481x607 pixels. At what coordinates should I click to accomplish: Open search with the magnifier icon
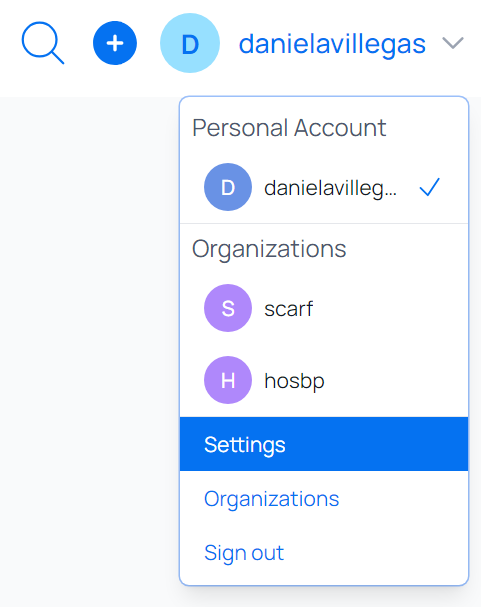click(x=43, y=43)
